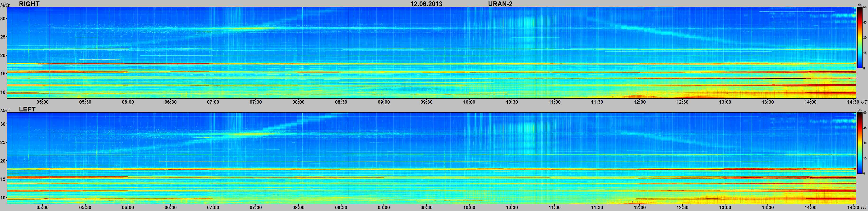Viewport: 868px width, 211px height.
Task: Click the 07:30 tick on top time axis
Action: tap(256, 102)
